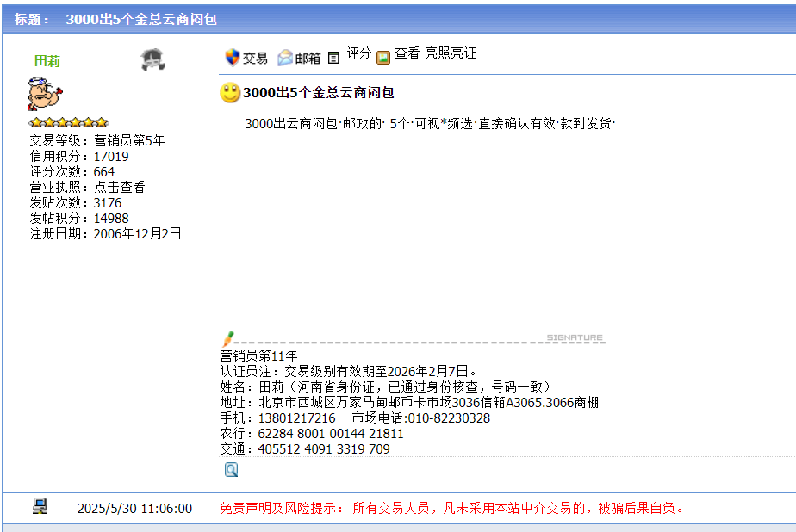Click the pencil signature icon
The height and width of the screenshot is (532, 796).
point(227,339)
